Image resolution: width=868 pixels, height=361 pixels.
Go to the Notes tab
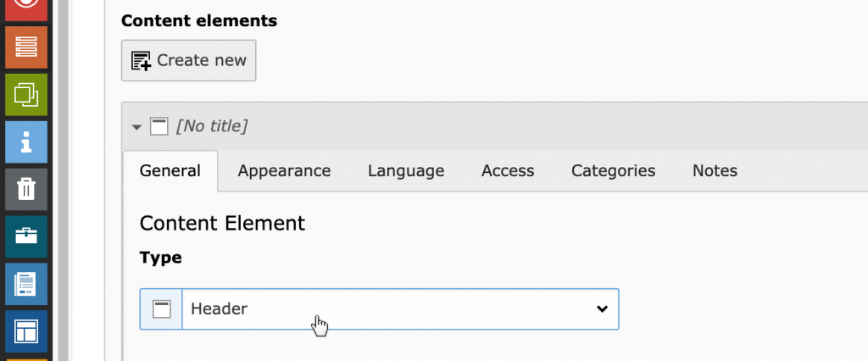(715, 170)
